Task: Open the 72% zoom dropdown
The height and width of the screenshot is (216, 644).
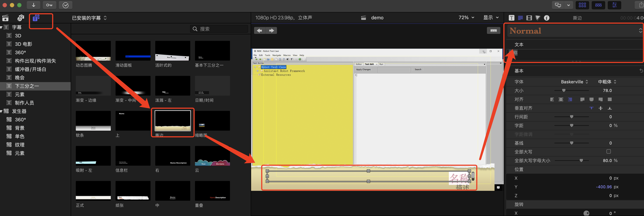Action: click(x=466, y=18)
